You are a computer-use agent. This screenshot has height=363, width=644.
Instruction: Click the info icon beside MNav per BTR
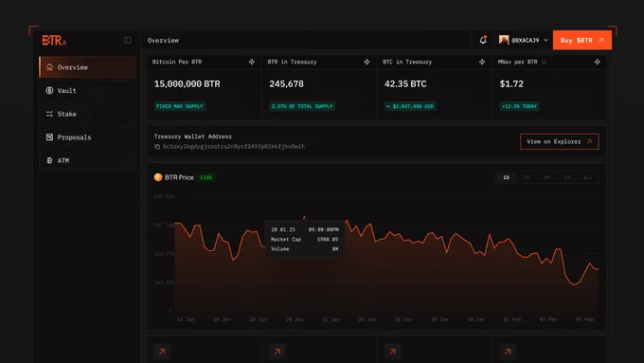(544, 62)
